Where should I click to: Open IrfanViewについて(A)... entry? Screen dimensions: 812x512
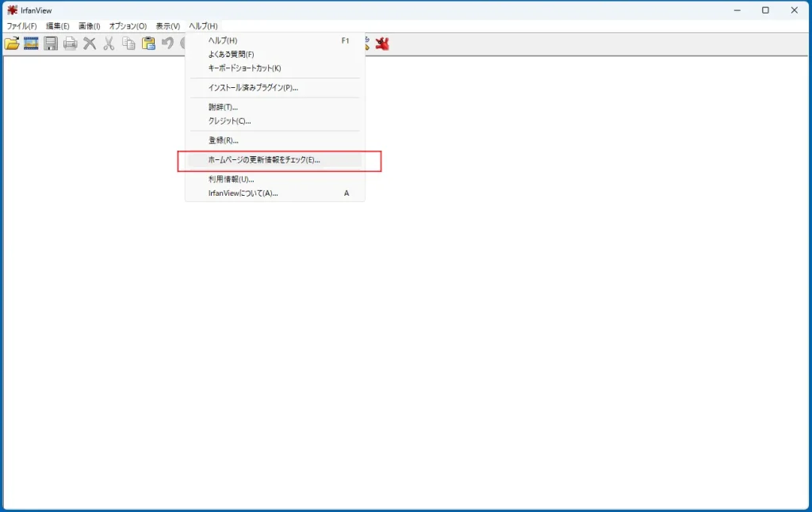pos(275,193)
